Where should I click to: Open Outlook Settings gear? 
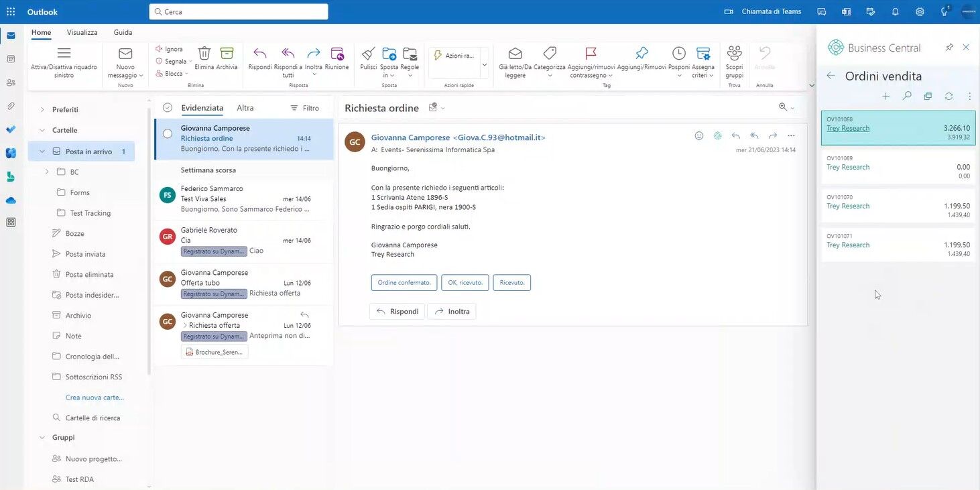[x=919, y=11]
